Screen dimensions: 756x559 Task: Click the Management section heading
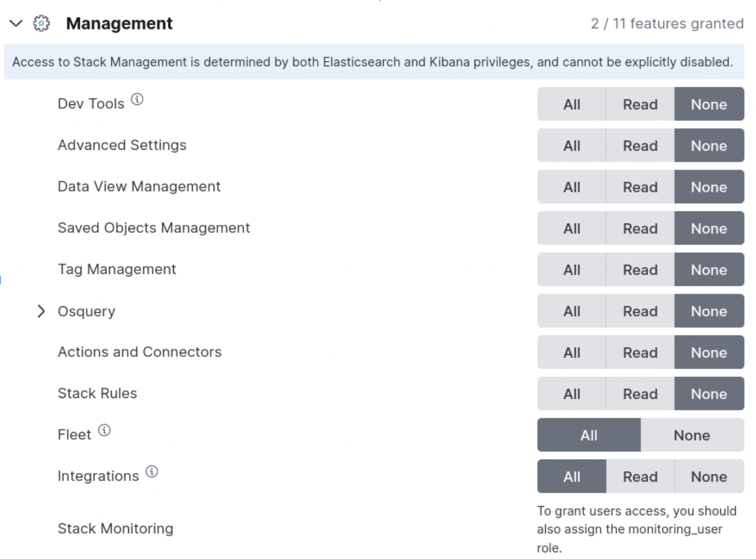pyautogui.click(x=119, y=24)
